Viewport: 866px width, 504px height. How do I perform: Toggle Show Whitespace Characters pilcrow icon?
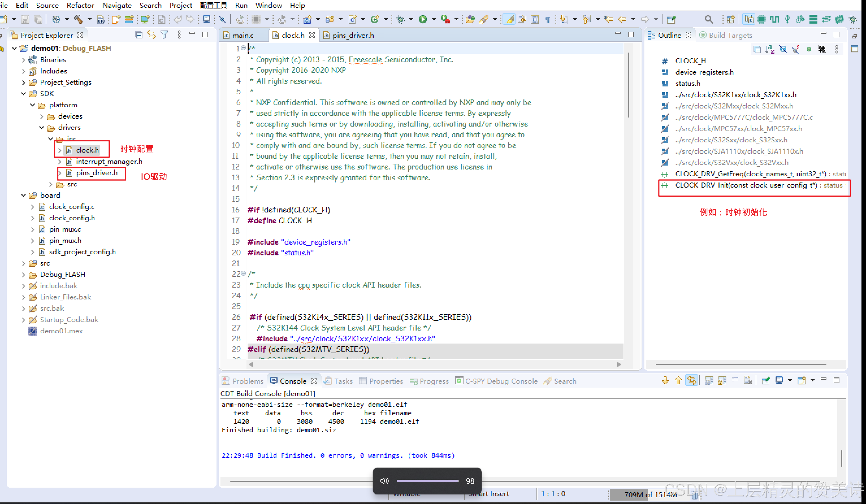click(548, 19)
